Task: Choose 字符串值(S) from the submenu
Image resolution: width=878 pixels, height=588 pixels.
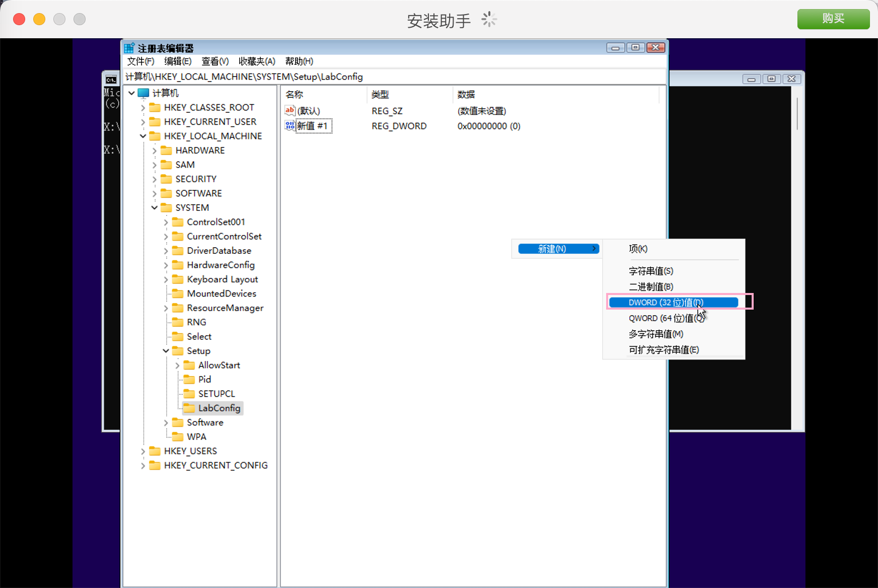Action: click(650, 271)
